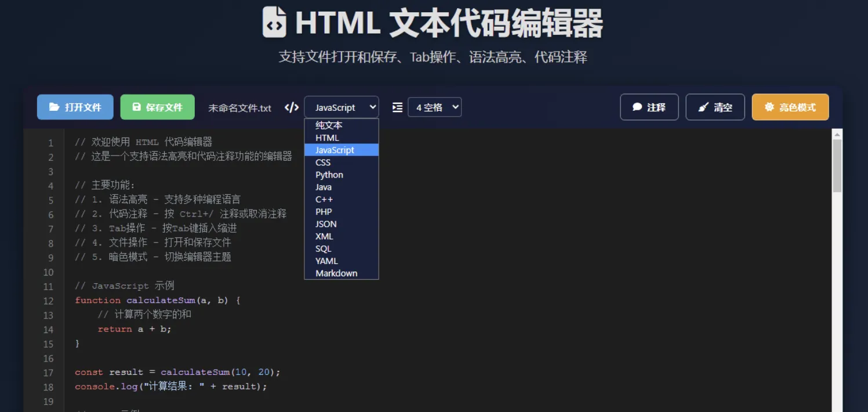Clear the editor using the 清空 button
Screen dimensions: 868x412
tap(715, 107)
